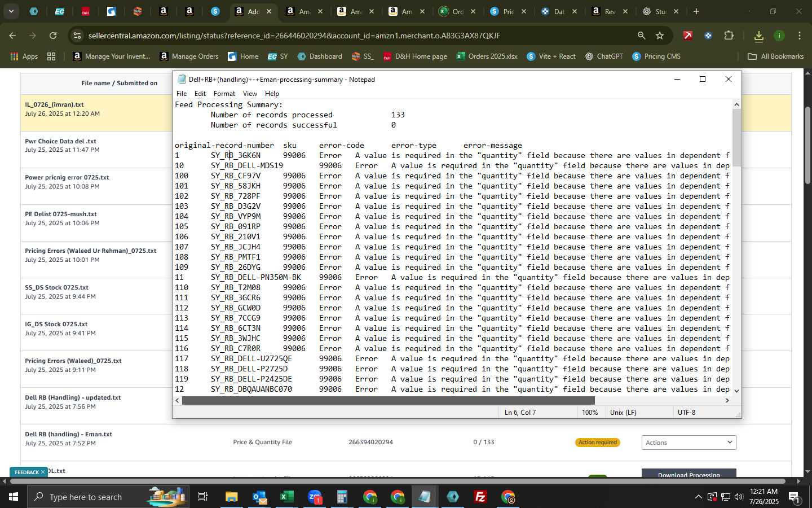Select Dell RB (Handling) - updated.txt row
The height and width of the screenshot is (508, 812).
pyautogui.click(x=96, y=406)
